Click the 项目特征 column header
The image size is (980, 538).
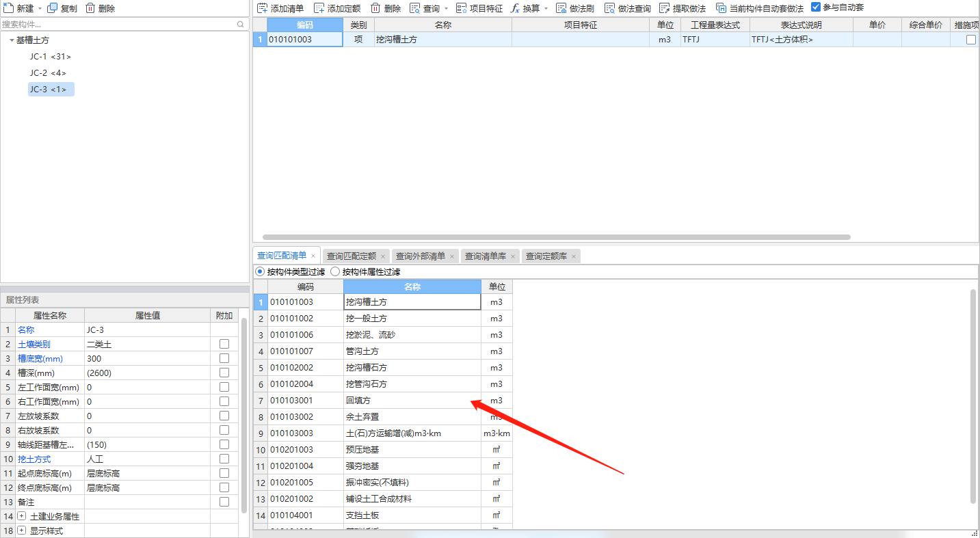pyautogui.click(x=581, y=25)
